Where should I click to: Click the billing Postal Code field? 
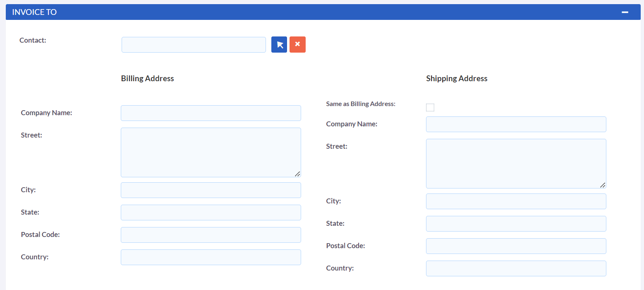pos(211,235)
